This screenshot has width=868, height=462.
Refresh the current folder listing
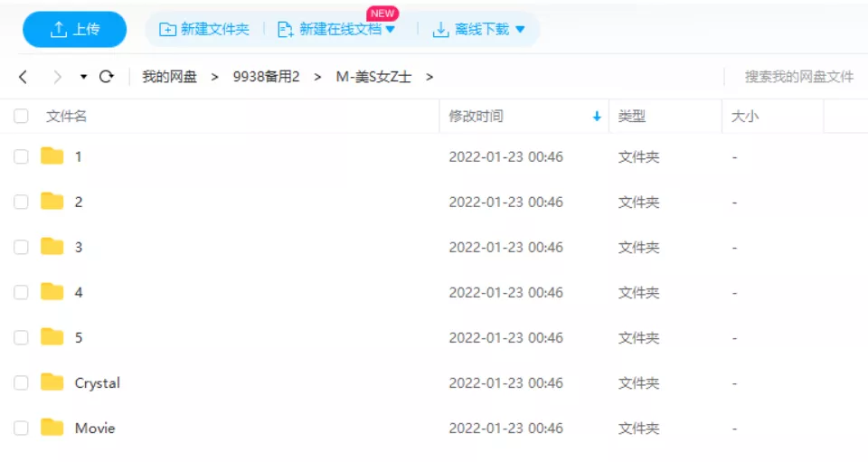pyautogui.click(x=107, y=77)
